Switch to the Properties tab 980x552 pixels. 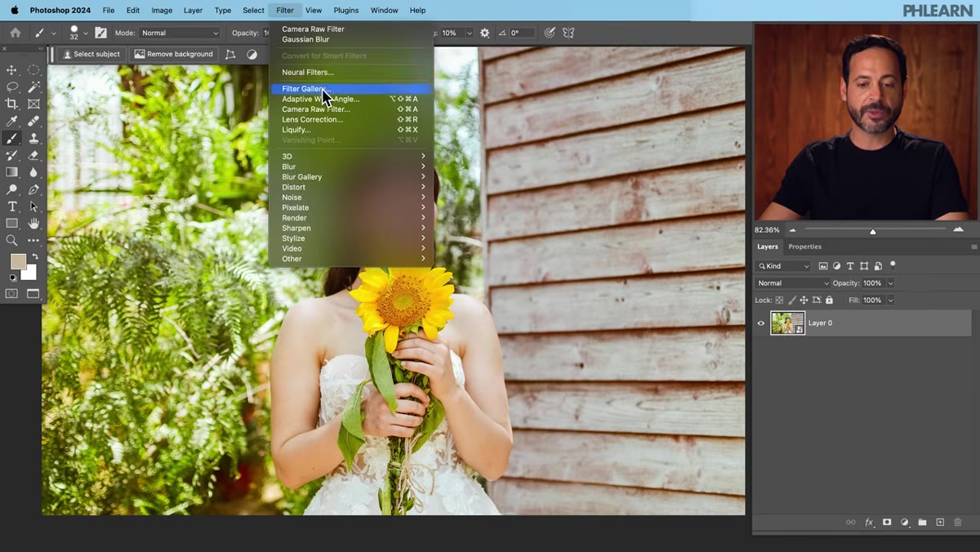coord(804,247)
